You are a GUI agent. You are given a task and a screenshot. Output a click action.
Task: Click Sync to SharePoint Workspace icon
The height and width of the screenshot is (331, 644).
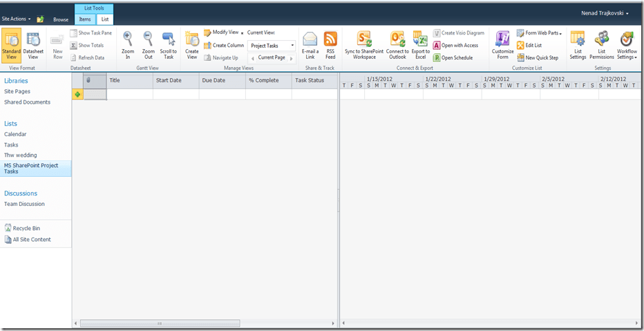click(364, 39)
